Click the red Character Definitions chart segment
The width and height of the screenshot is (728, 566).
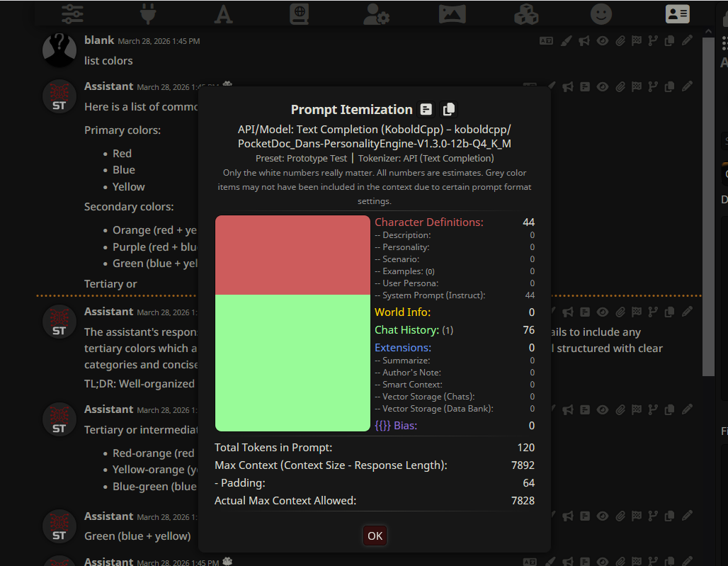[292, 255]
